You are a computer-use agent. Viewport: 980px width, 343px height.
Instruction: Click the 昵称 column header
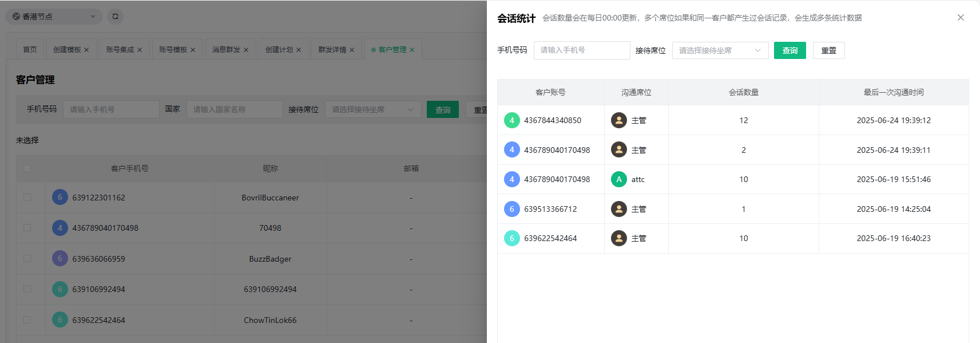tap(271, 168)
